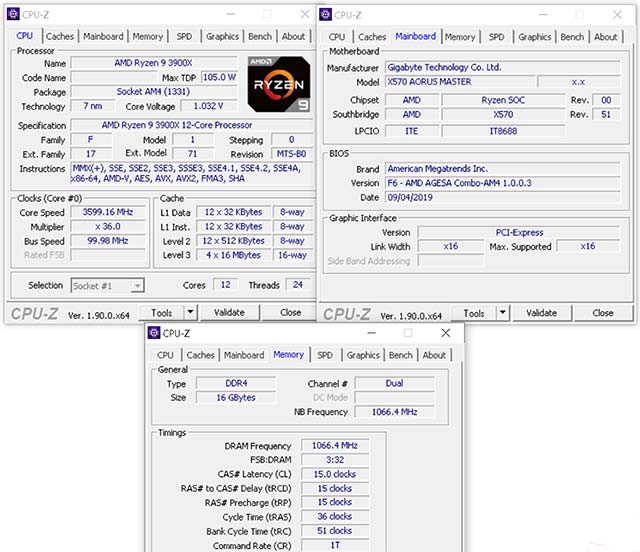Image resolution: width=640 pixels, height=552 pixels.
Task: Open the About tab in the CPU window
Action: click(293, 36)
